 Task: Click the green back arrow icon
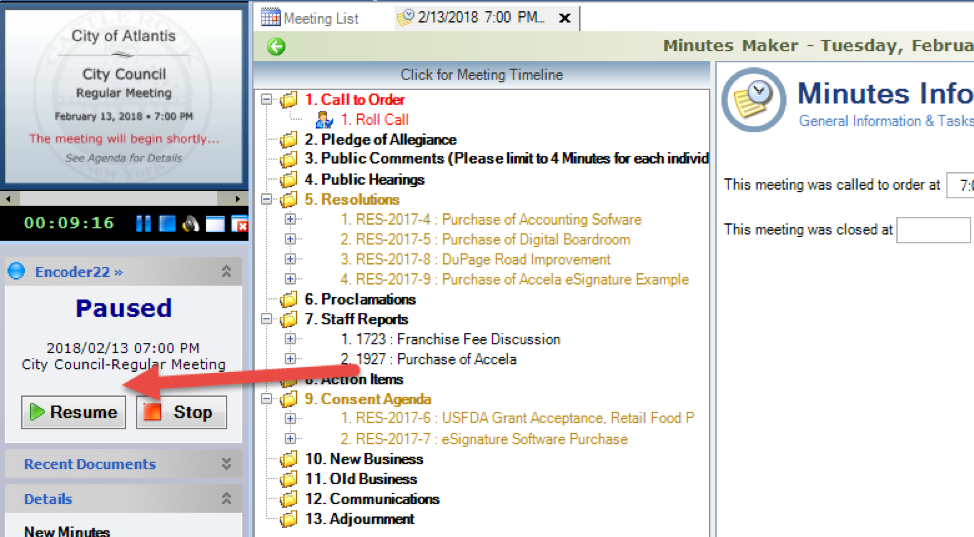[x=276, y=47]
